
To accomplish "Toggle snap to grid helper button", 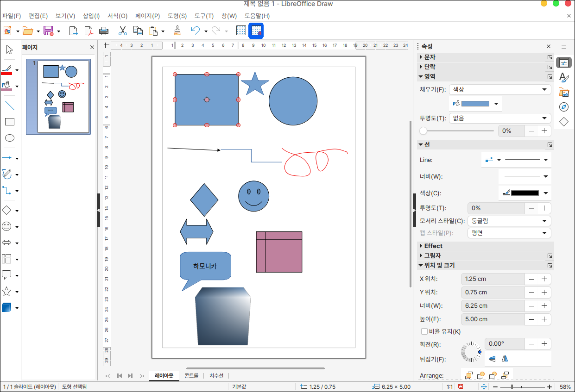I will [x=256, y=31].
